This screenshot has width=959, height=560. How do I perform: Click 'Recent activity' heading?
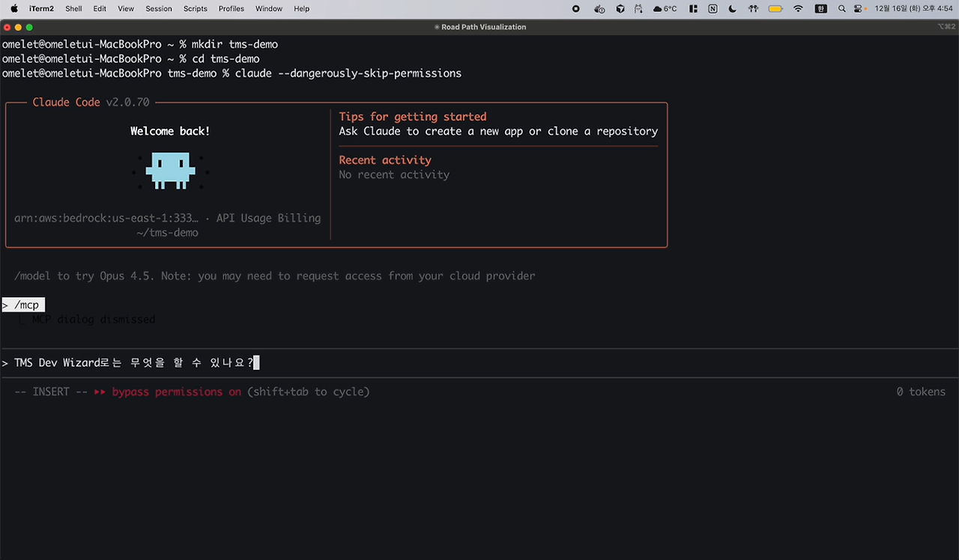[x=385, y=160]
